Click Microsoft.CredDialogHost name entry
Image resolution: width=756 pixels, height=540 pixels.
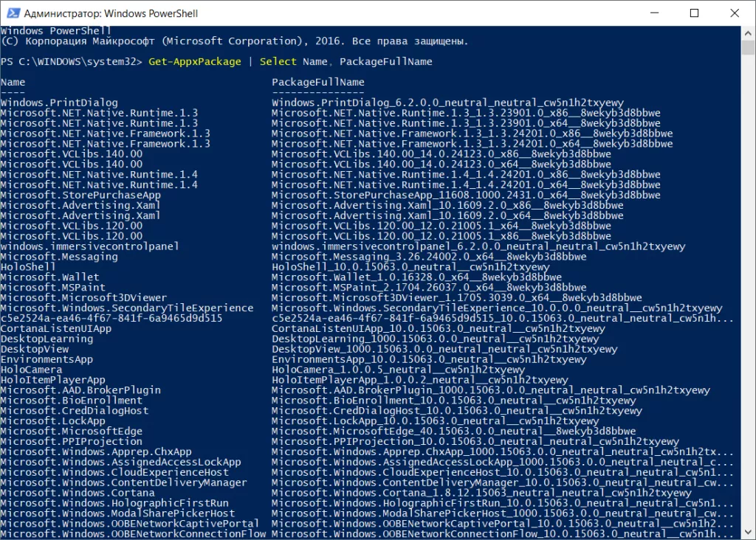[75, 411]
